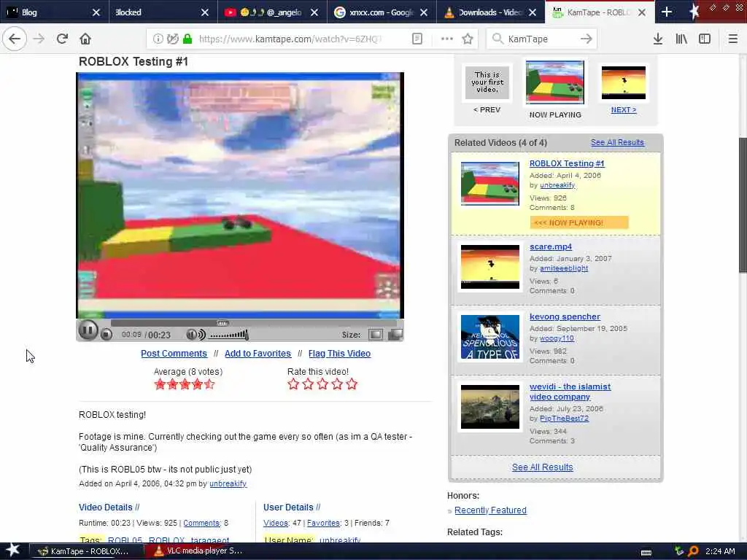The width and height of the screenshot is (747, 560).
Task: Click the green padlock security icon
Action: coord(187,39)
